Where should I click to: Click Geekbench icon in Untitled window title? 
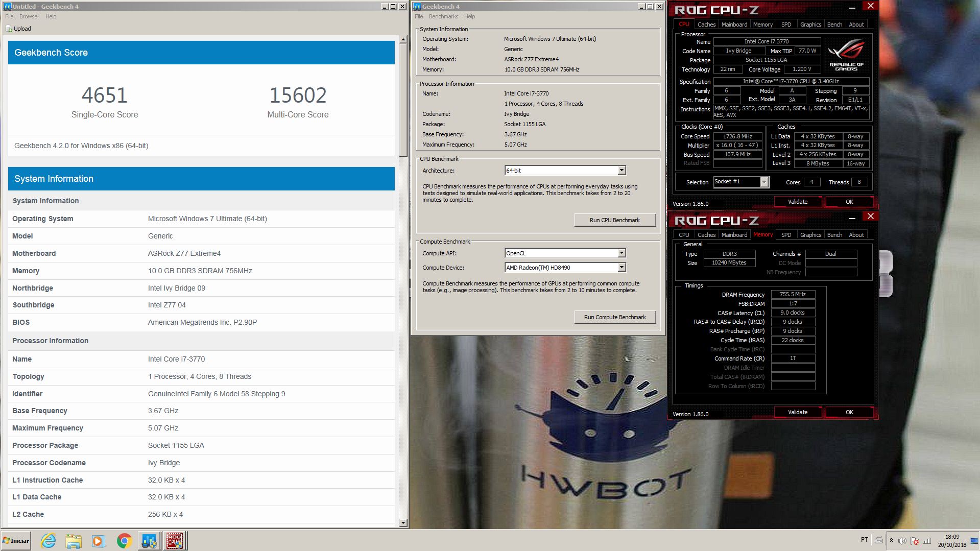point(7,6)
